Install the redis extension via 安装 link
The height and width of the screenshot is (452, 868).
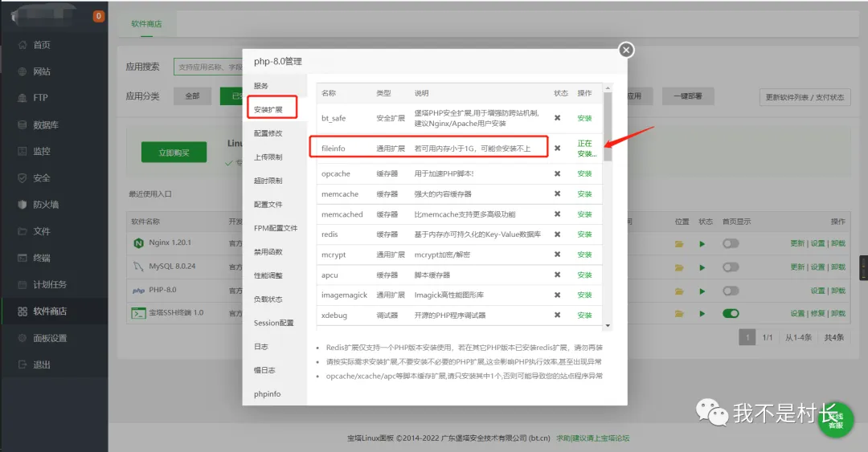(x=584, y=234)
